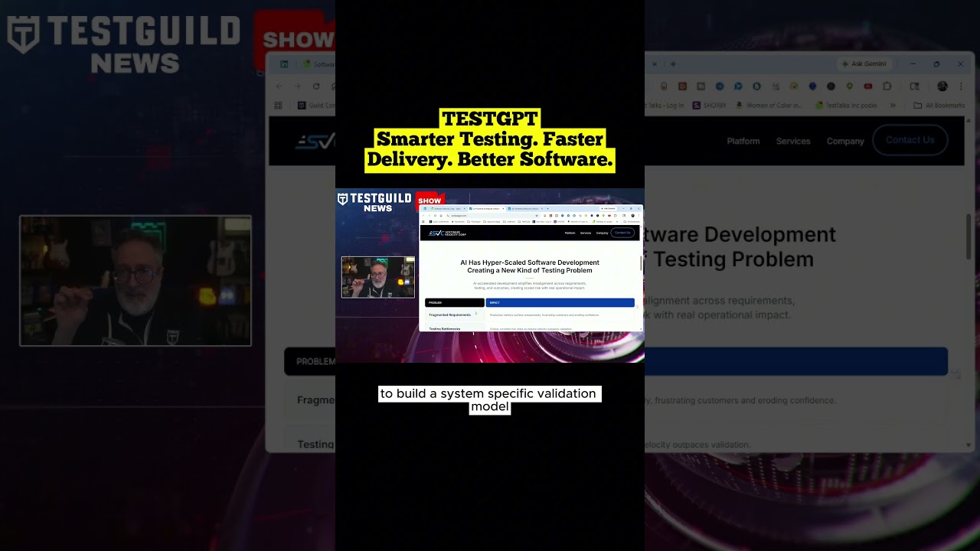
Task: Expand the bookmarks overflow chevron
Action: 893,106
